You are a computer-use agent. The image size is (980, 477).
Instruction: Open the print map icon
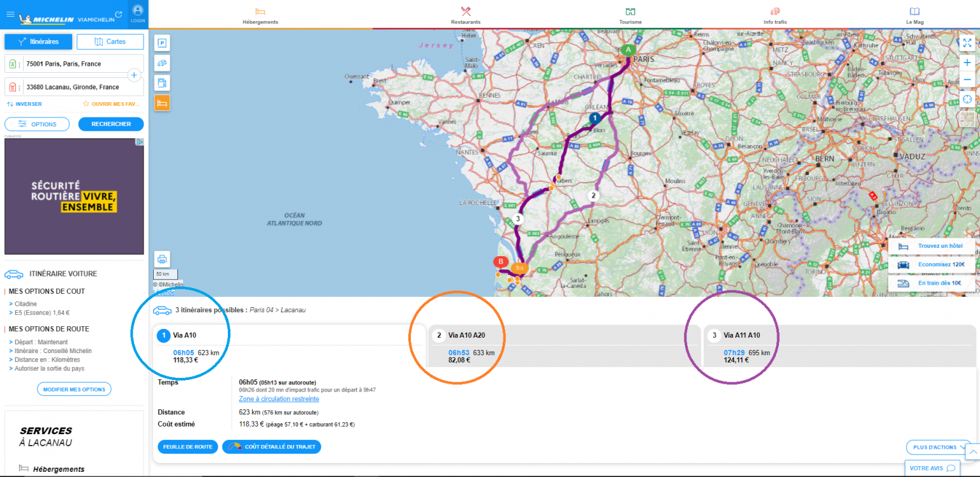click(161, 259)
